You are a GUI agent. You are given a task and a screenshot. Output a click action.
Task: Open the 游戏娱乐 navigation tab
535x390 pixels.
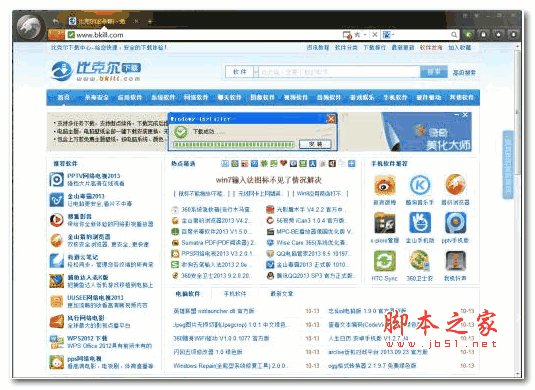(362, 98)
